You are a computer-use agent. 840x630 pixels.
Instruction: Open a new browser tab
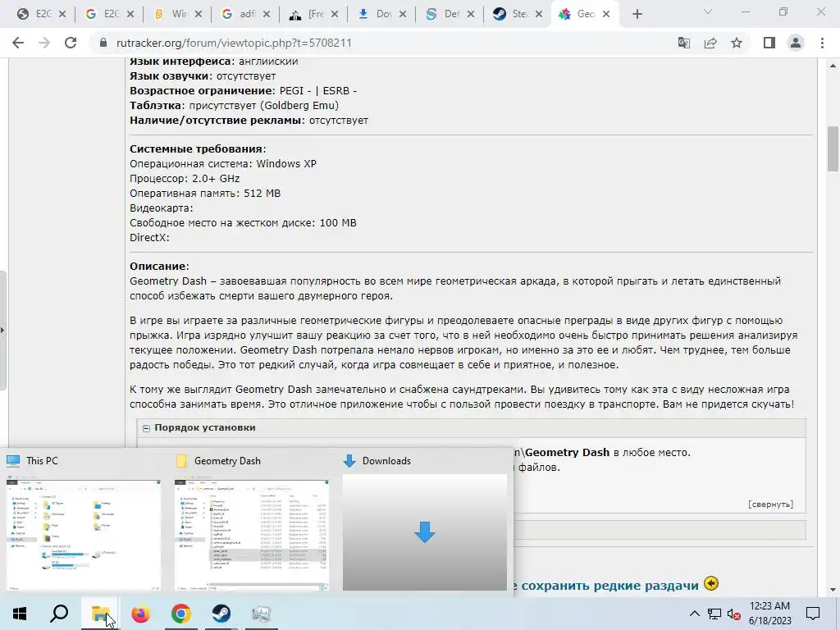tap(637, 15)
